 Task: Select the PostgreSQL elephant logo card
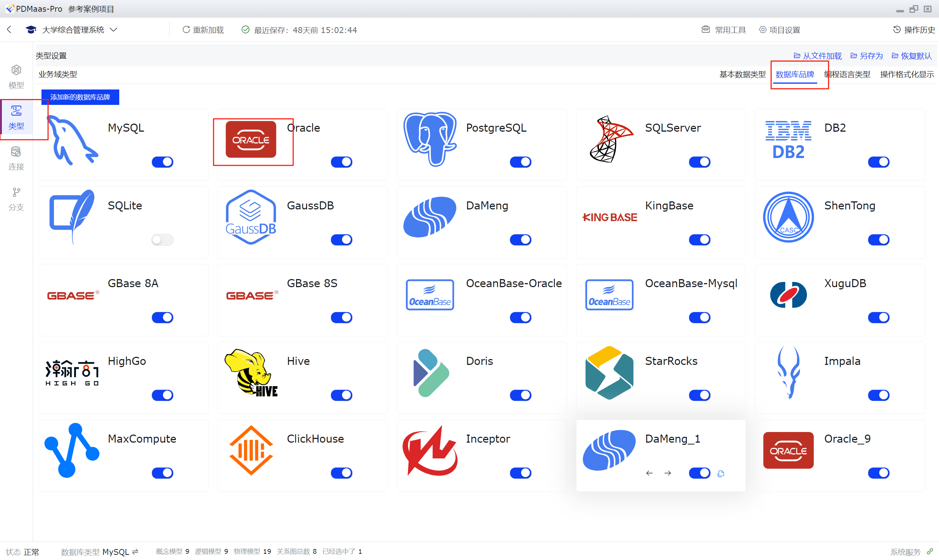click(430, 139)
